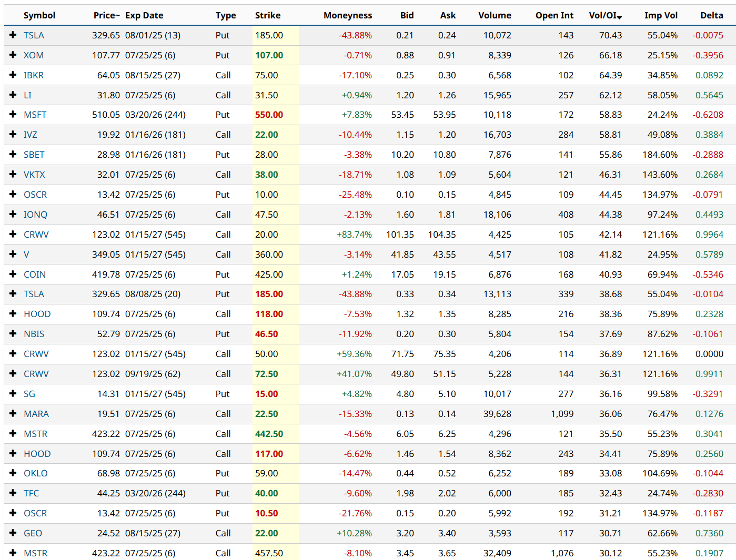Click plus icon beside OSCR 10.50 strike row
Viewport: 736px width, 560px height.
[13, 513]
